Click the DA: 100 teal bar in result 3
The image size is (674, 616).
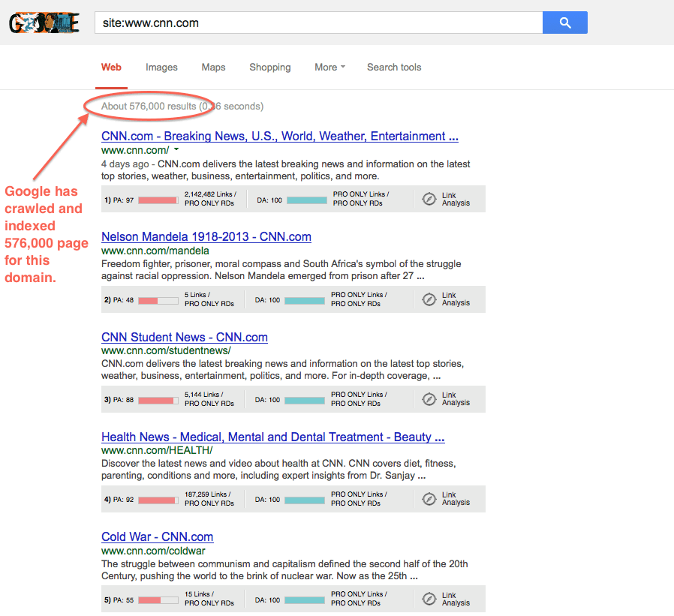[x=305, y=401]
